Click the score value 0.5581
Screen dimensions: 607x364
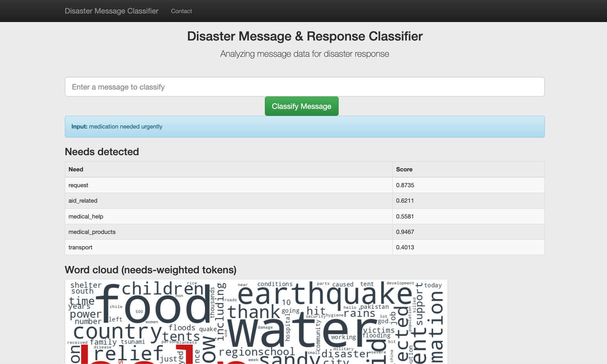468,217
